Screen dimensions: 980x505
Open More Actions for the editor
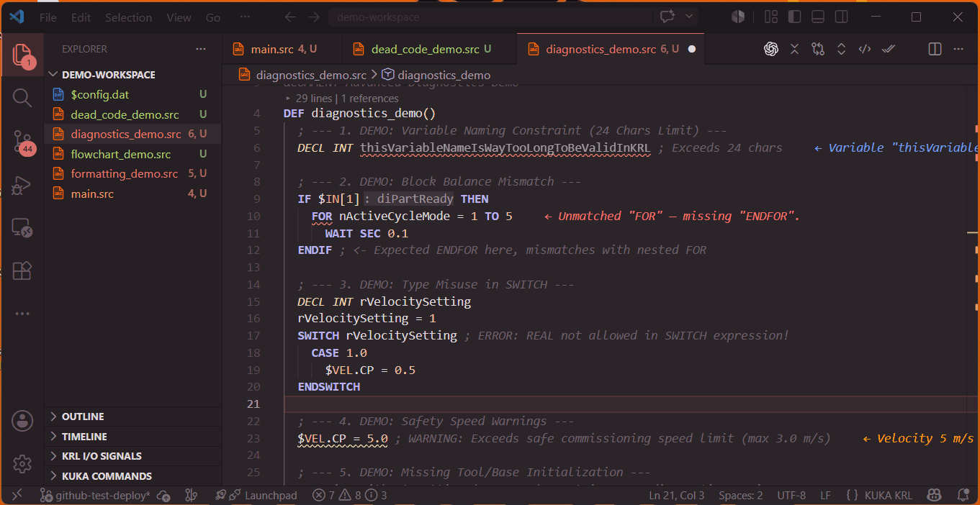[x=958, y=49]
